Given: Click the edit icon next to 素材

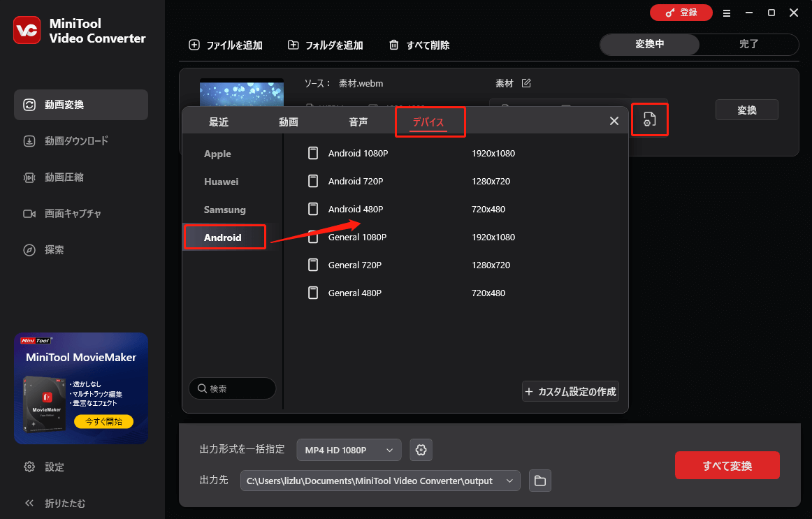Looking at the screenshot, I should coord(526,83).
